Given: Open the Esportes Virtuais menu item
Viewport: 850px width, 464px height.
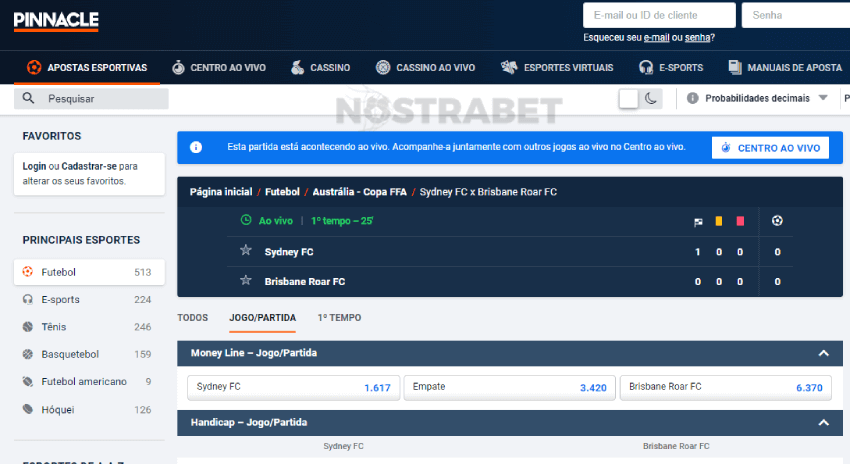Looking at the screenshot, I should (557, 68).
